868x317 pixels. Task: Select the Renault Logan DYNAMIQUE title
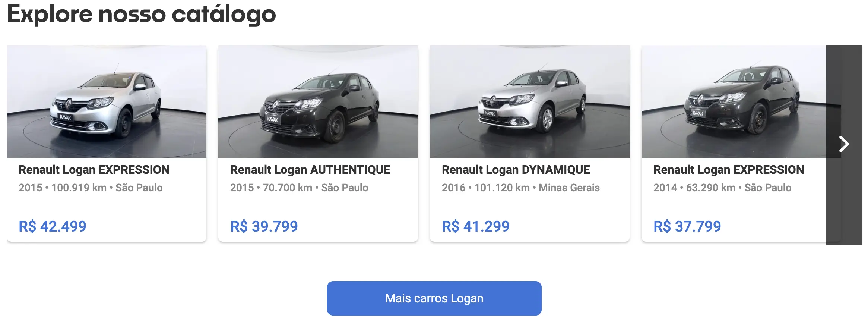516,170
